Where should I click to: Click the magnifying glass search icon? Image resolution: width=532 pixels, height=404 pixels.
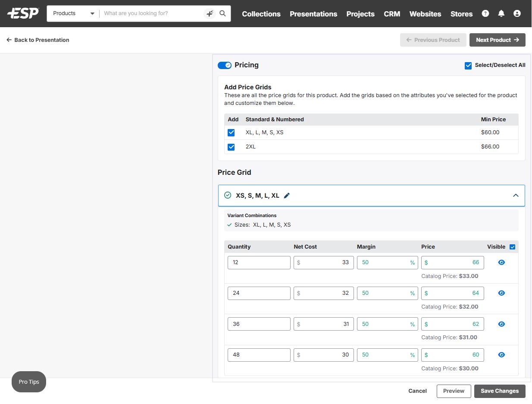[x=222, y=13]
